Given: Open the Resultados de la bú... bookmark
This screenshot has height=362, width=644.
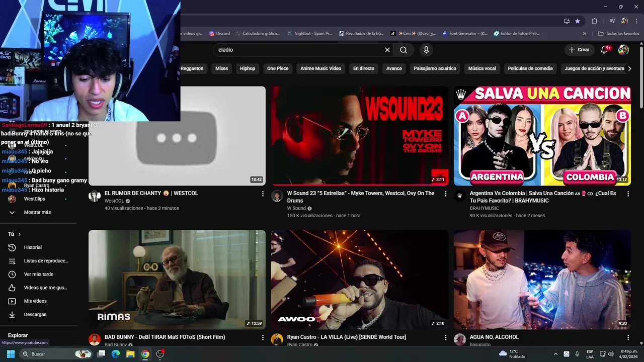Looking at the screenshot, I should tap(361, 34).
